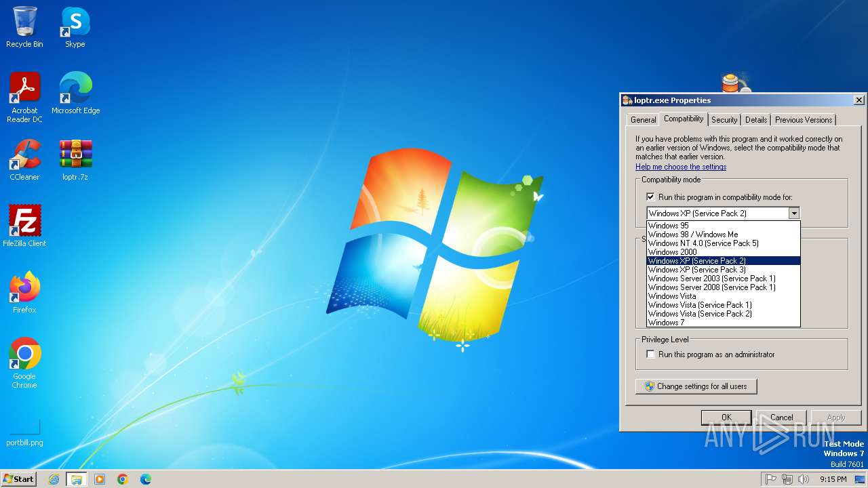Switch to the Security tab

724,120
